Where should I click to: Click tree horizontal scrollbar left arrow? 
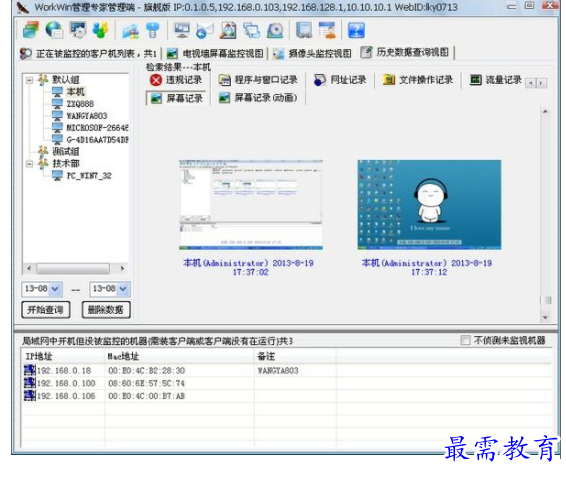pyautogui.click(x=29, y=269)
